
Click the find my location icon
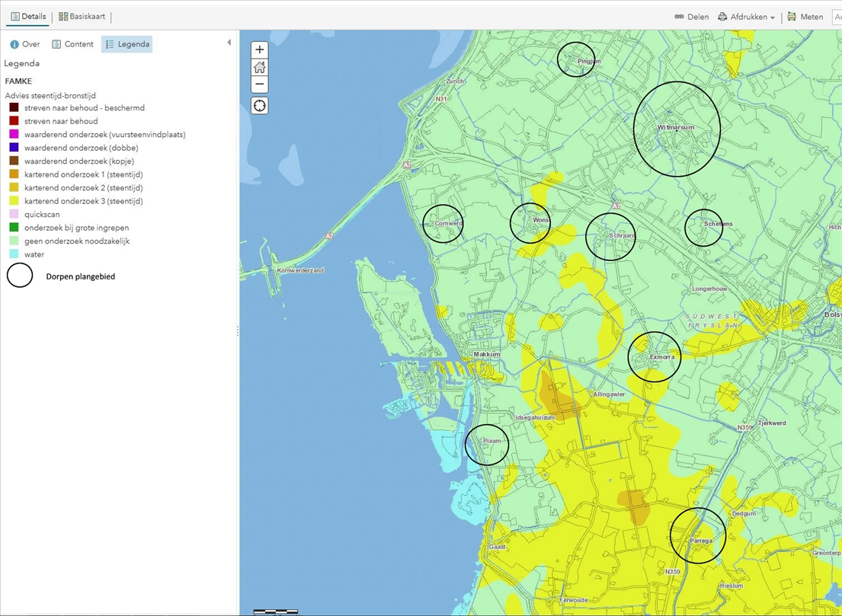coord(260,106)
